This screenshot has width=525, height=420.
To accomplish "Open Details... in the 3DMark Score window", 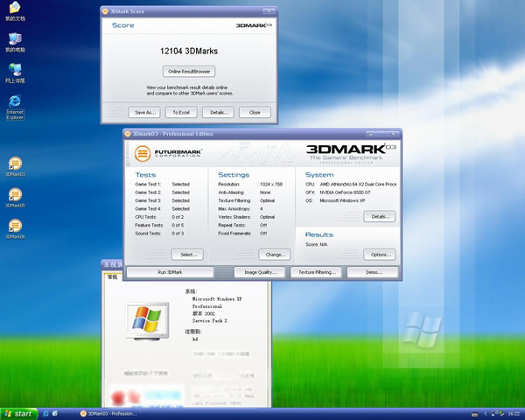I will (218, 112).
